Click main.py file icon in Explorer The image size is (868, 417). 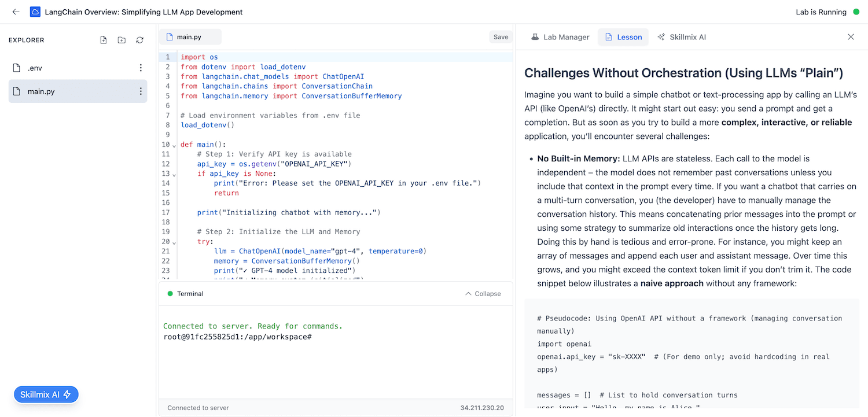17,91
